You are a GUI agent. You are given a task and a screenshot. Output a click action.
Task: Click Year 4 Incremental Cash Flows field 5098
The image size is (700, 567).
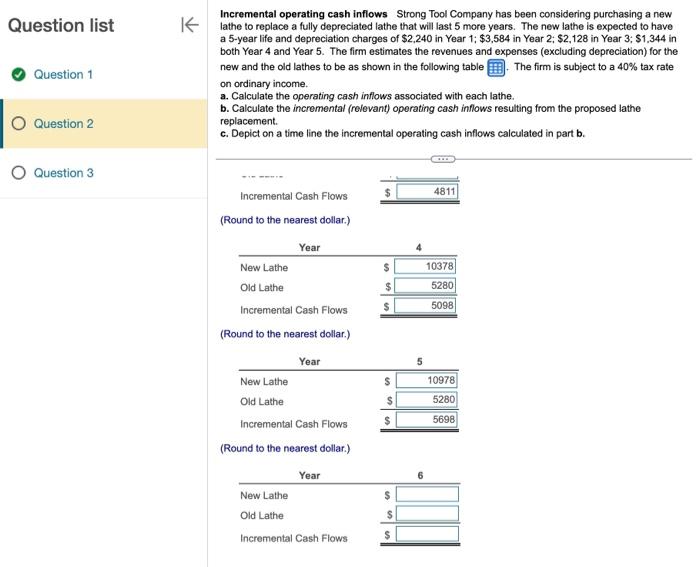tap(425, 305)
